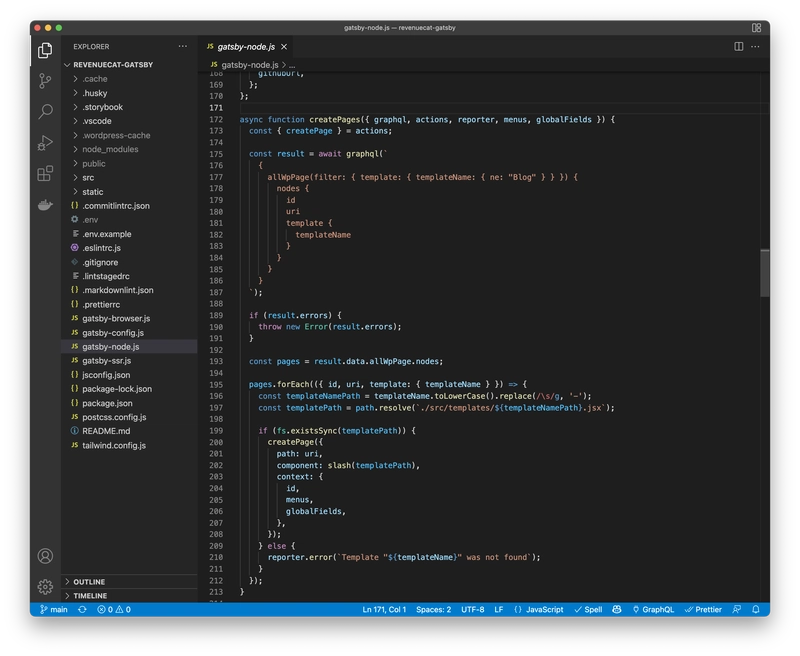
Task: Click the Copilot status icon
Action: click(x=617, y=610)
